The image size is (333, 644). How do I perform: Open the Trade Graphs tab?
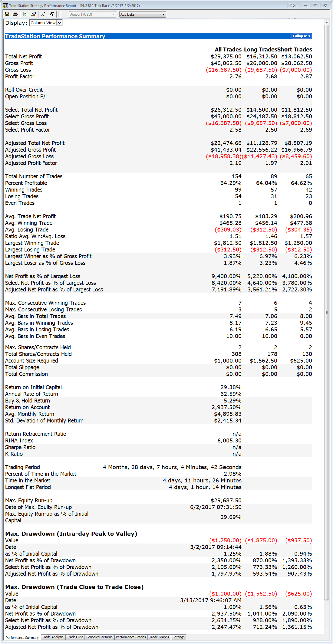pos(159,637)
